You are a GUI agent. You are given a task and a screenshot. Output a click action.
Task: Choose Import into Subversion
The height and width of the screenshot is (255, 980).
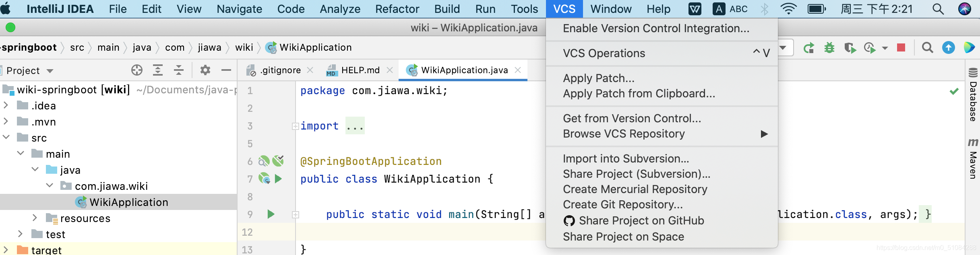pos(662,159)
